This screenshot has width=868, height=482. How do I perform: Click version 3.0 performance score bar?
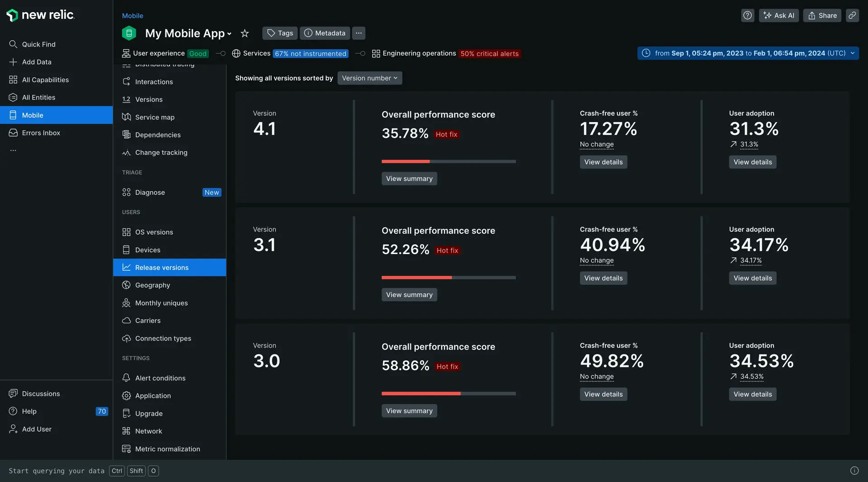tap(448, 394)
